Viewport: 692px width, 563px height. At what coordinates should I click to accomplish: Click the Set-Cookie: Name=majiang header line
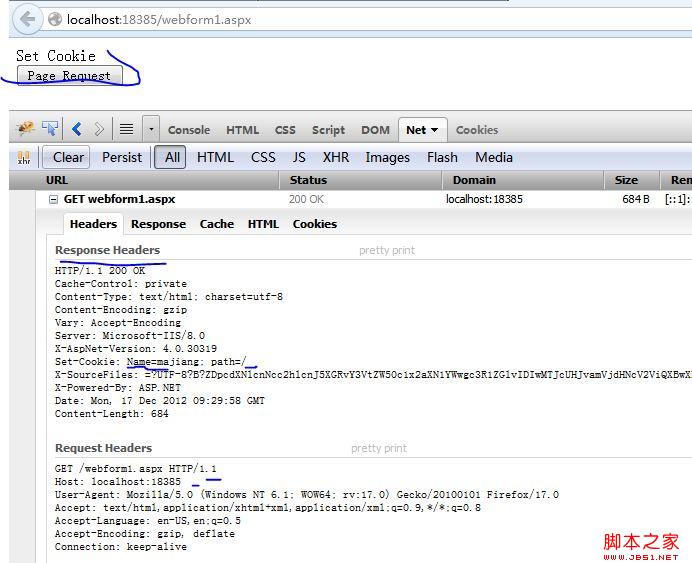coord(150,362)
